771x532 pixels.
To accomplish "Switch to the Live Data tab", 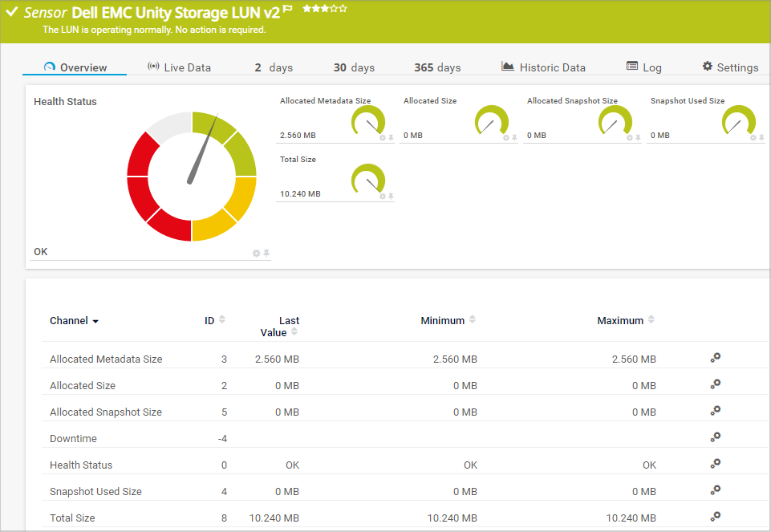I will click(179, 67).
